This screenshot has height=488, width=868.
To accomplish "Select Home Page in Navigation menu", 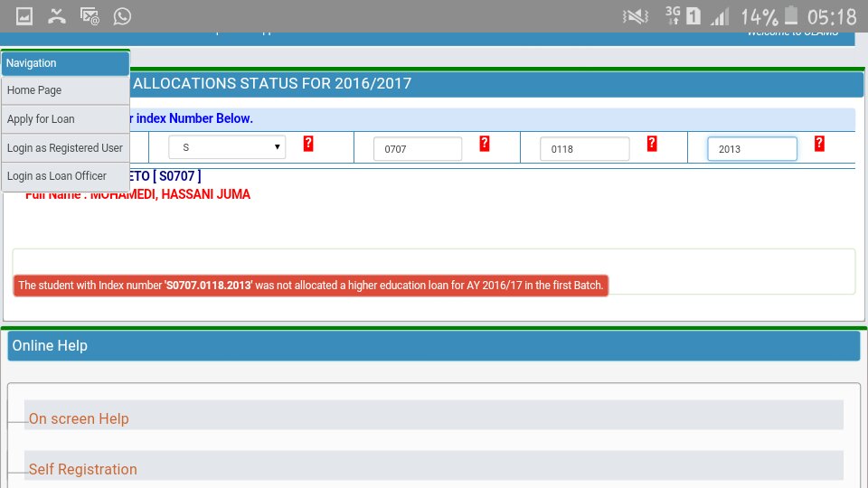I will (65, 90).
